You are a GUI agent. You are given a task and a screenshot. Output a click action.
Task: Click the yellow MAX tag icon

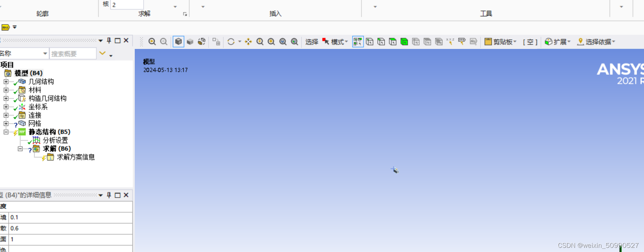(x=5, y=27)
